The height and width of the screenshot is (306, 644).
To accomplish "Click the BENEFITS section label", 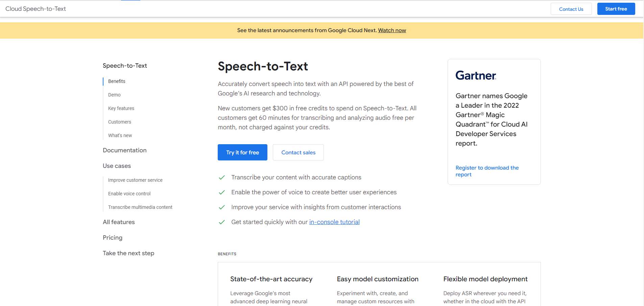I will (227, 254).
